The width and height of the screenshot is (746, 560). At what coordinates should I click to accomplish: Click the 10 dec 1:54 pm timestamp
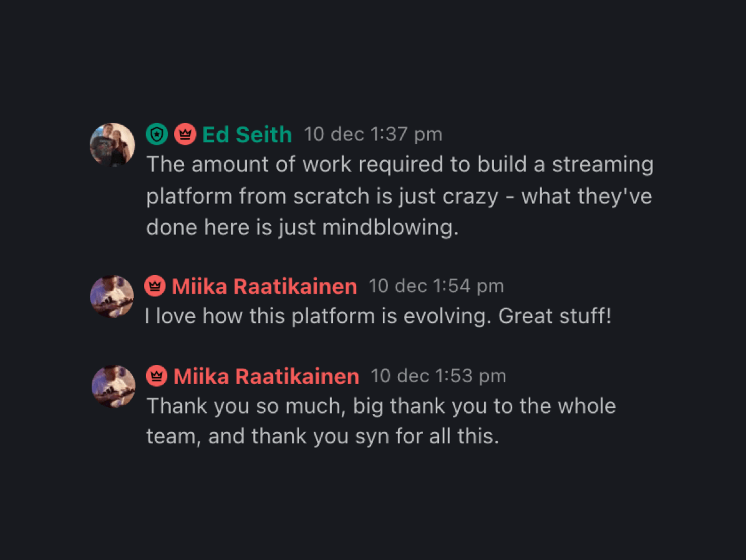pyautogui.click(x=436, y=286)
